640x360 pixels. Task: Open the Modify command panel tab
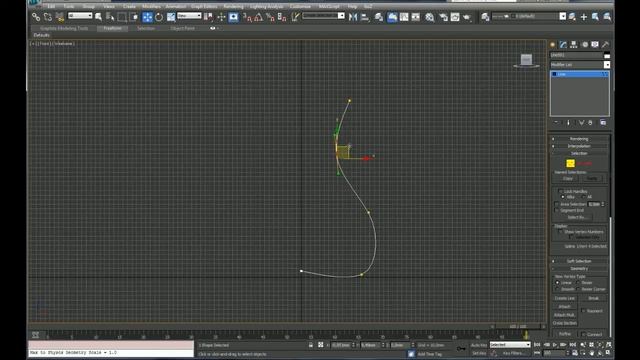pos(563,44)
